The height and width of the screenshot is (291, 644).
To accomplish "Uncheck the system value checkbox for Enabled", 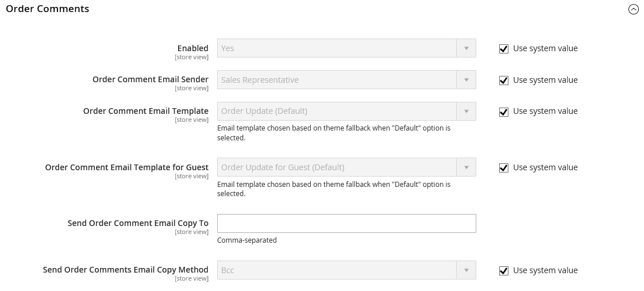I will [x=504, y=49].
